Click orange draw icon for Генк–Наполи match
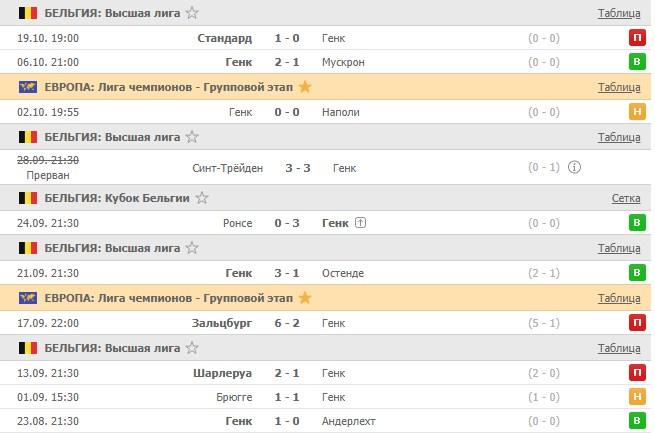Viewport: 655px width, 433px height. [637, 112]
